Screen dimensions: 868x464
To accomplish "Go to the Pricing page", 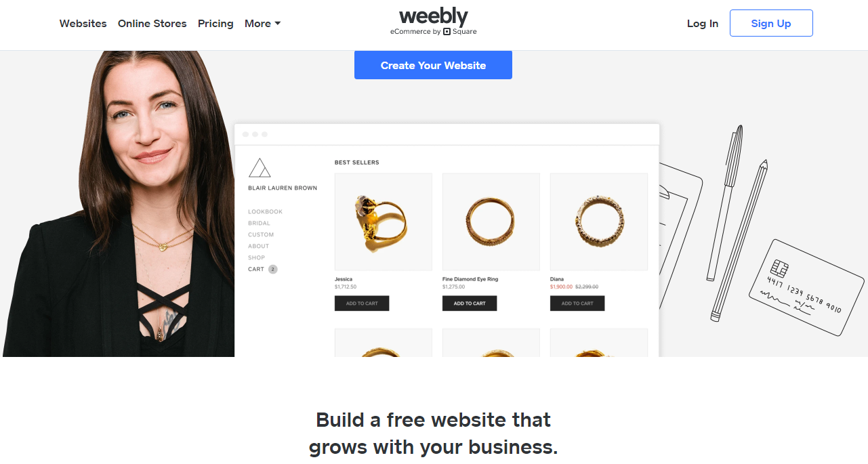I will [x=215, y=23].
